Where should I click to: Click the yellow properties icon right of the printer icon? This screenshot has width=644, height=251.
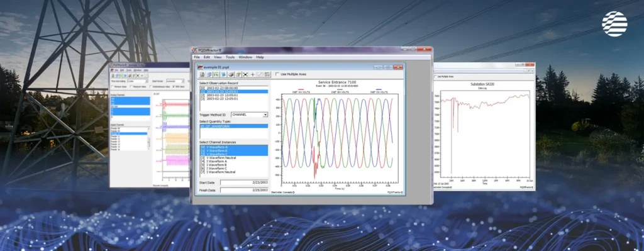coord(238,74)
